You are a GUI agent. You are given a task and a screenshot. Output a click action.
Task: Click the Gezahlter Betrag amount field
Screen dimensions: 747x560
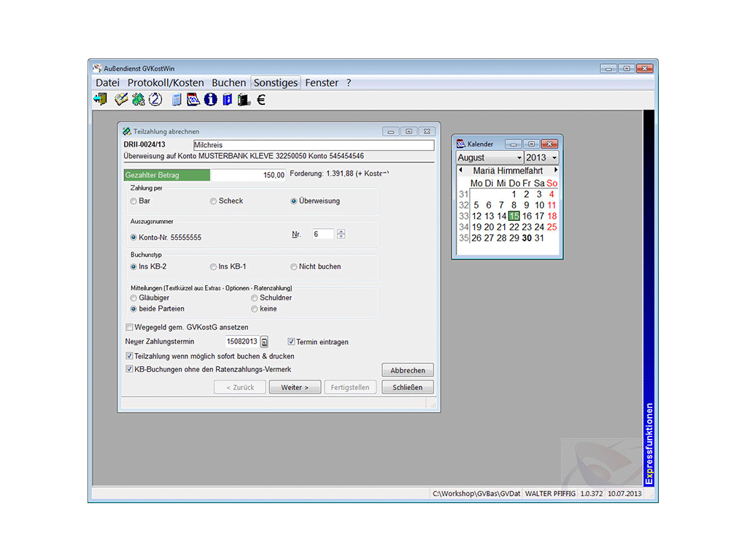[x=248, y=175]
